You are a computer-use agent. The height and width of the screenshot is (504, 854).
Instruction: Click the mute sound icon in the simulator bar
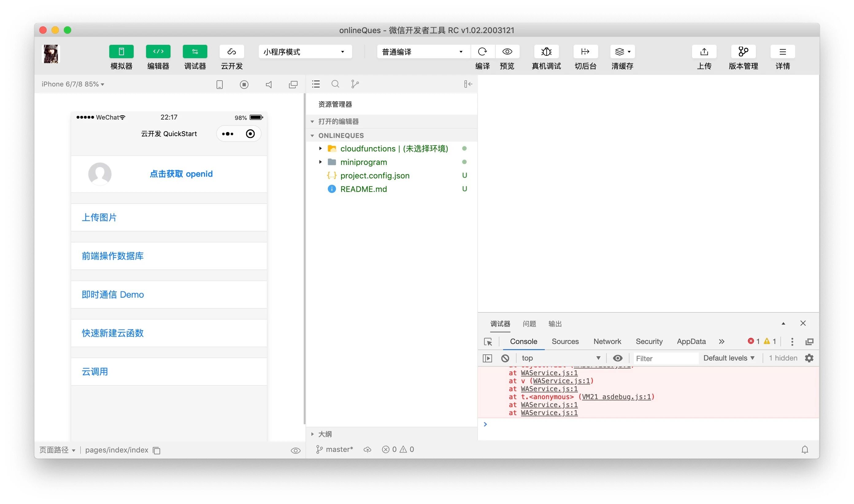pyautogui.click(x=268, y=84)
